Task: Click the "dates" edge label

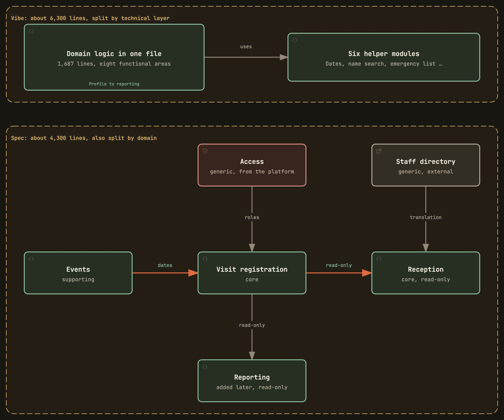Action: [165, 265]
